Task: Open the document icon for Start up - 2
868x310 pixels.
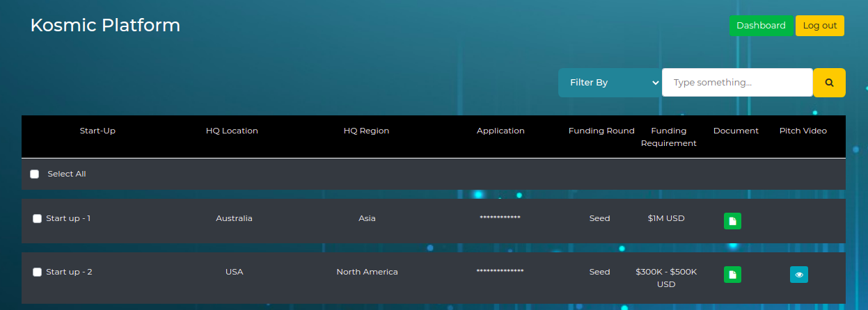Action: pos(732,275)
